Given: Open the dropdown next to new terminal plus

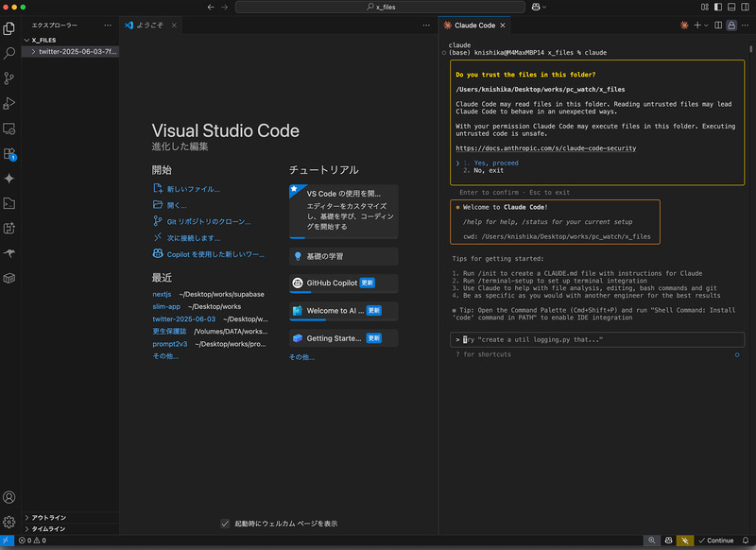Looking at the screenshot, I should tap(706, 26).
